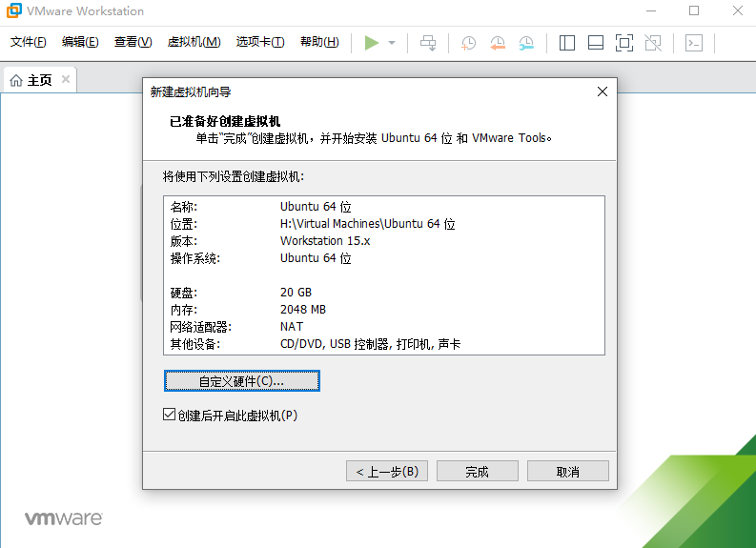The width and height of the screenshot is (756, 548).
Task: Open the 选项卡(T) menu
Action: tap(260, 43)
